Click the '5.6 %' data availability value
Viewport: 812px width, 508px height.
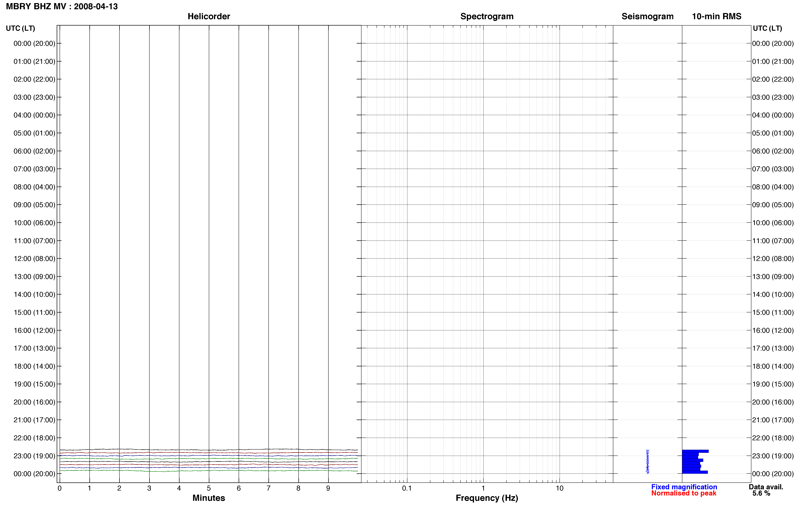[761, 493]
